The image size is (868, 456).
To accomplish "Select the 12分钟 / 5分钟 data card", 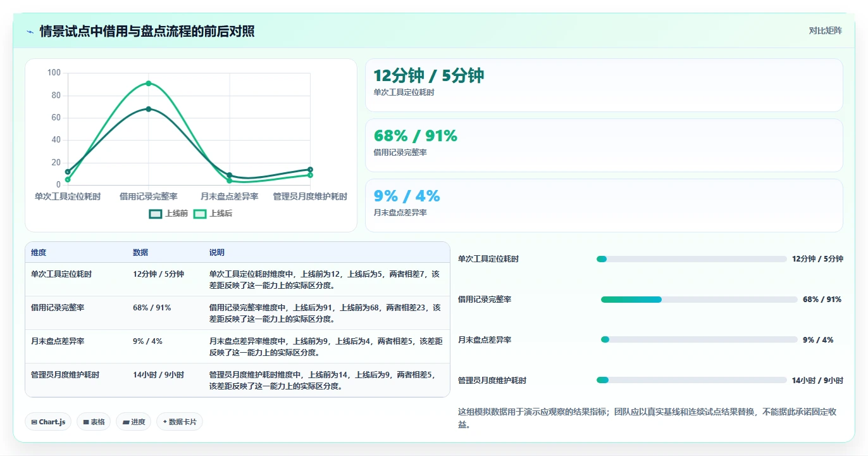I will click(604, 85).
